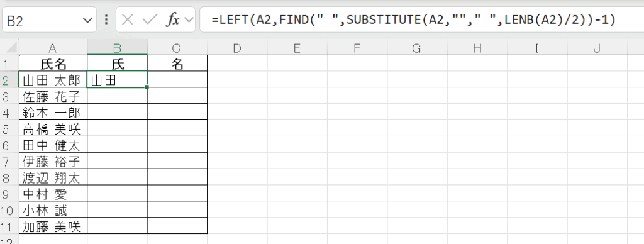The height and width of the screenshot is (244, 644).
Task: Click the three-dot name box handle
Action: pos(106,19)
